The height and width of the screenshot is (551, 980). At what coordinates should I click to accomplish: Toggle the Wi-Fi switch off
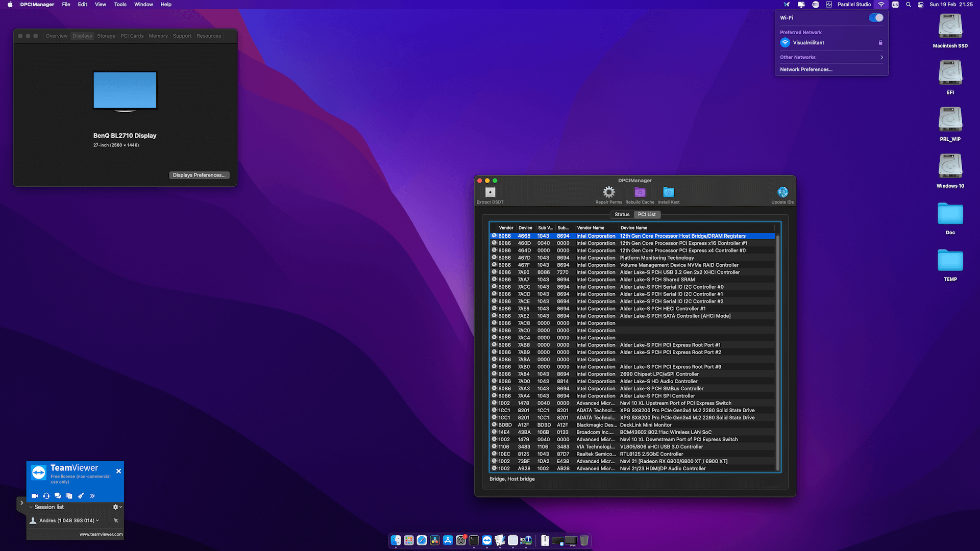(x=876, y=18)
